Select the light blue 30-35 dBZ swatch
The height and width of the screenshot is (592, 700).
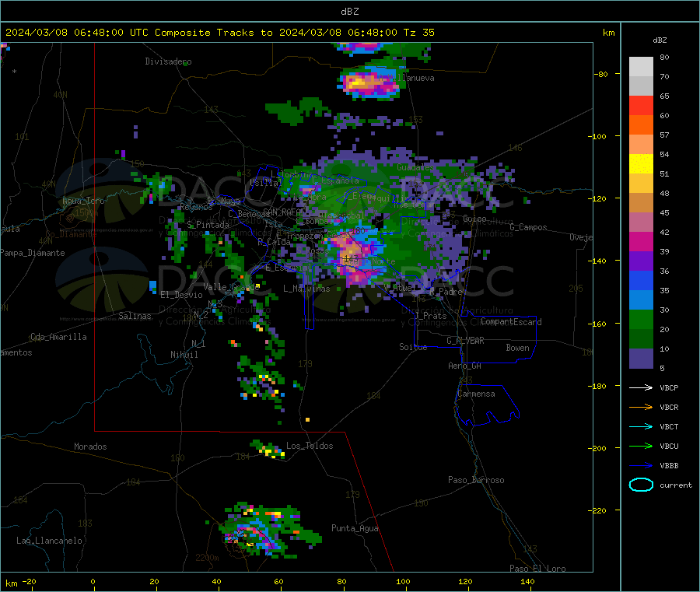pyautogui.click(x=641, y=300)
